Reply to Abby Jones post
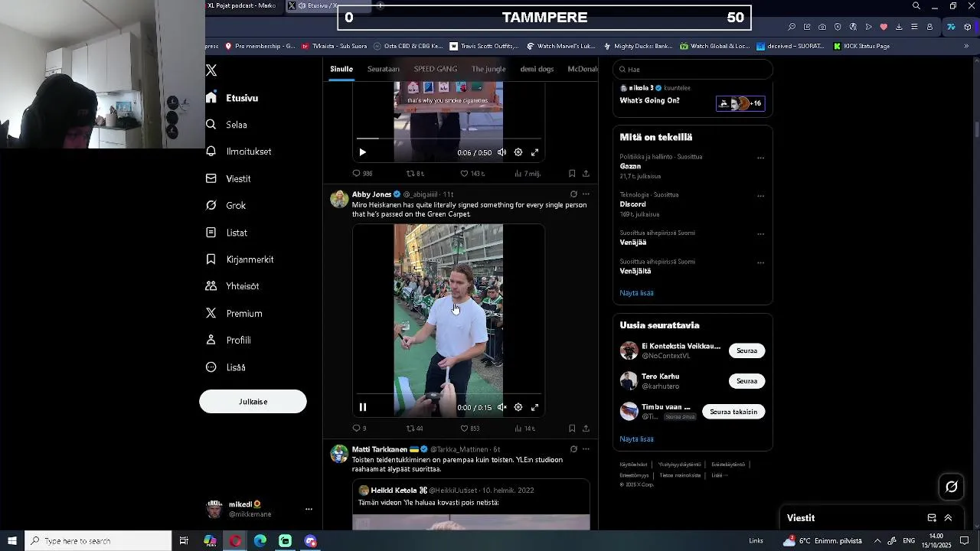The height and width of the screenshot is (551, 980). pyautogui.click(x=359, y=429)
